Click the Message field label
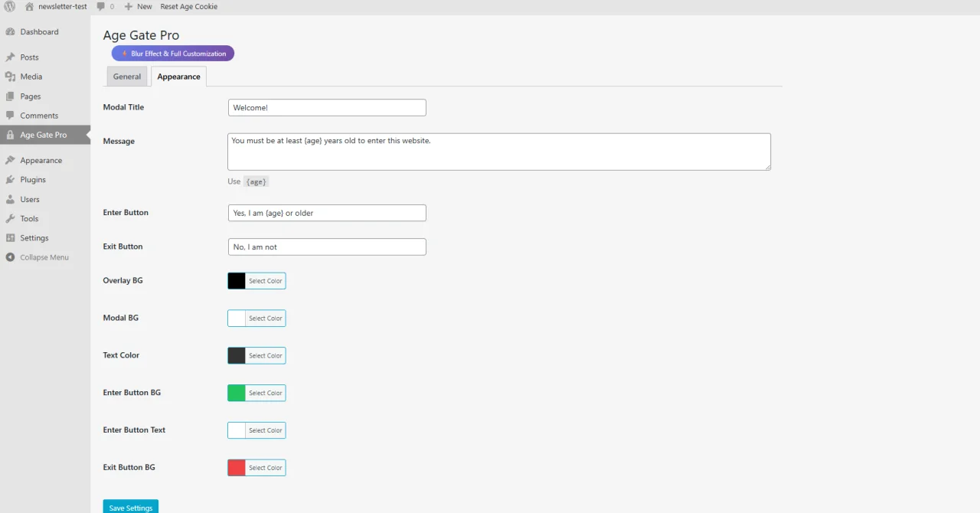The width and height of the screenshot is (980, 513). tap(119, 142)
